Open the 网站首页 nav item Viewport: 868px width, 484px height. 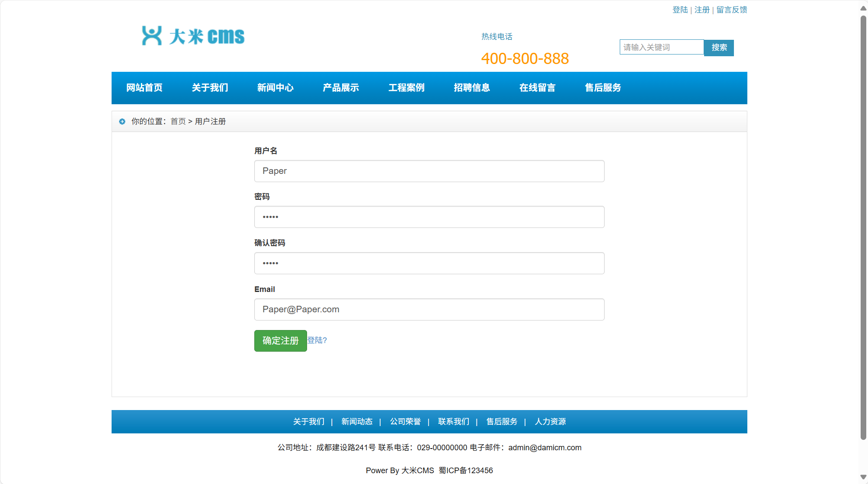pos(144,88)
